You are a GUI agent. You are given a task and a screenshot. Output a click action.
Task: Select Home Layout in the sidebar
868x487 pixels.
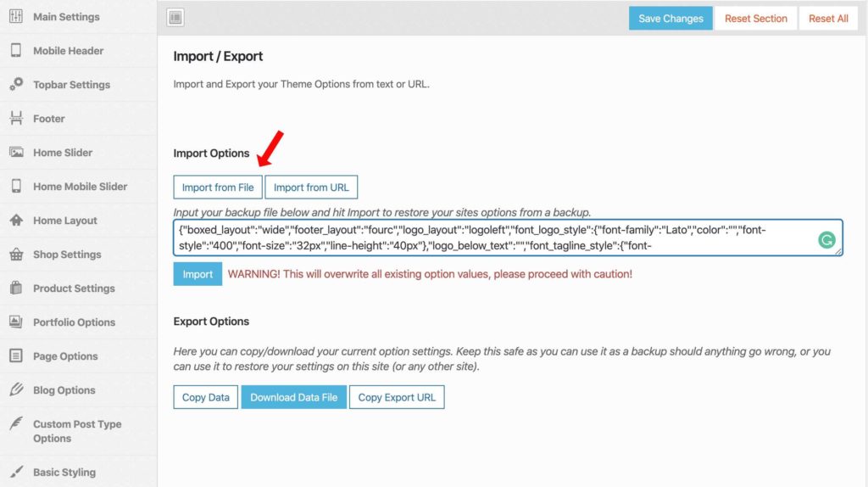[79, 220]
